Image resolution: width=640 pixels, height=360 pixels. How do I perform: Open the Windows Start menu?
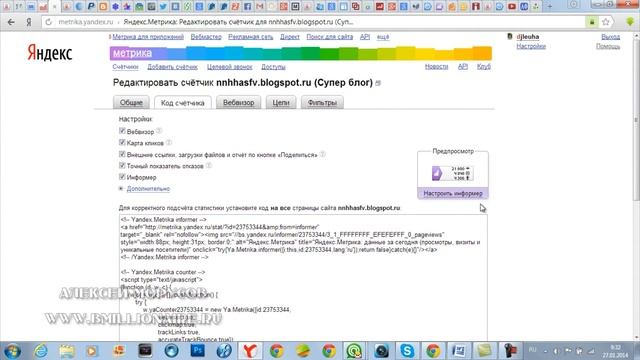click(x=12, y=351)
